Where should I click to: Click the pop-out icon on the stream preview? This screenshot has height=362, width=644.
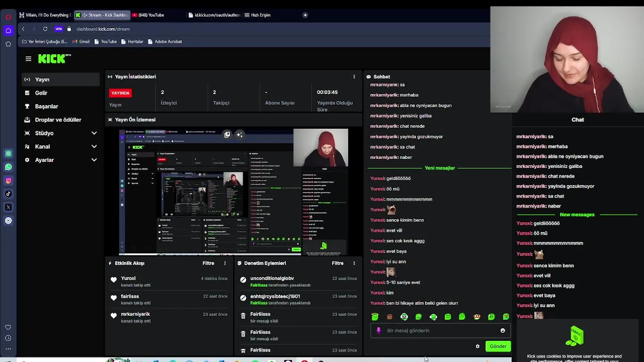click(227, 135)
